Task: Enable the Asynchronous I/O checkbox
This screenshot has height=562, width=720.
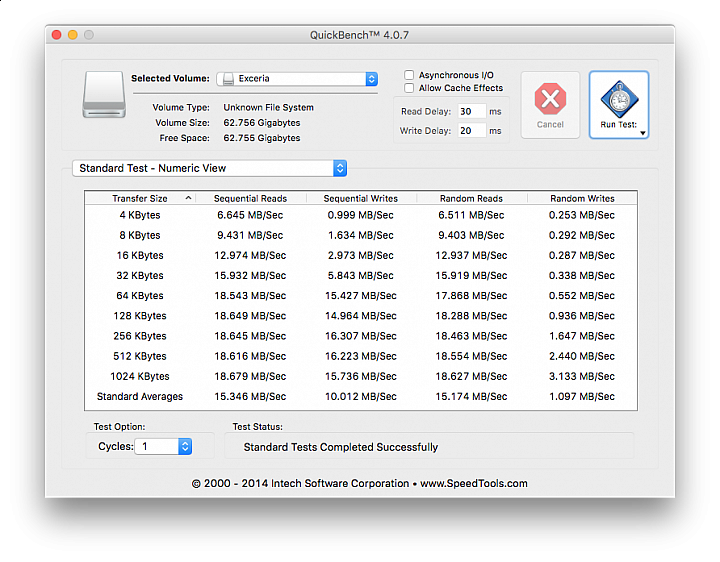Action: click(x=409, y=75)
